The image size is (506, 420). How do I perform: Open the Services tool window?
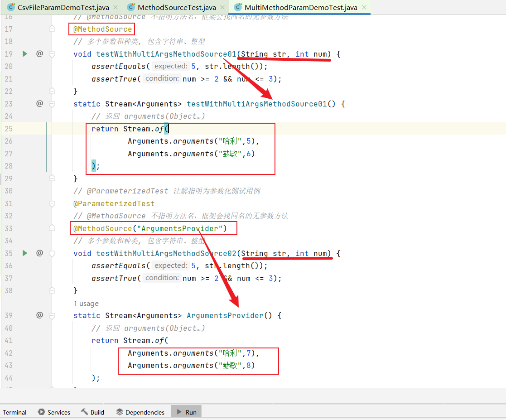click(x=54, y=412)
